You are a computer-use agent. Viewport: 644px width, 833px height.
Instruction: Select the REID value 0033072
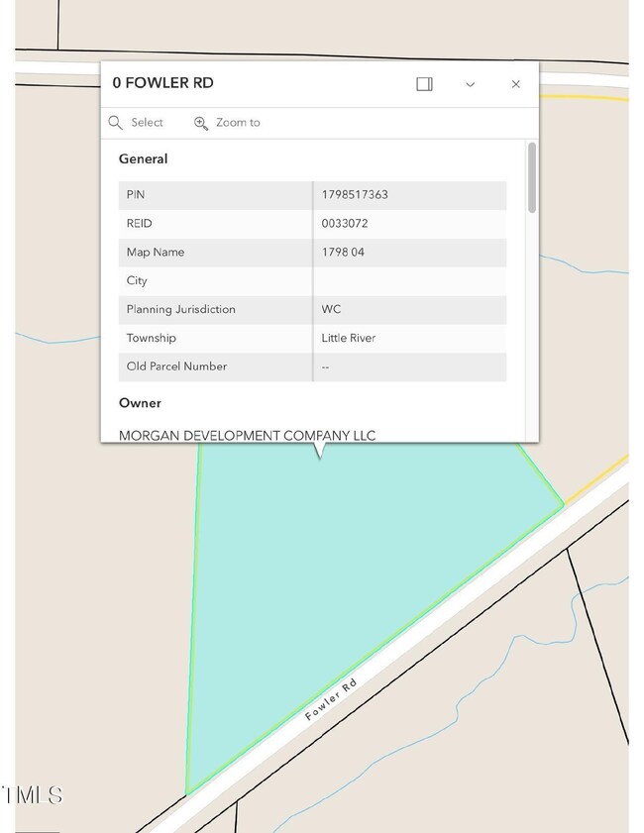pos(345,224)
